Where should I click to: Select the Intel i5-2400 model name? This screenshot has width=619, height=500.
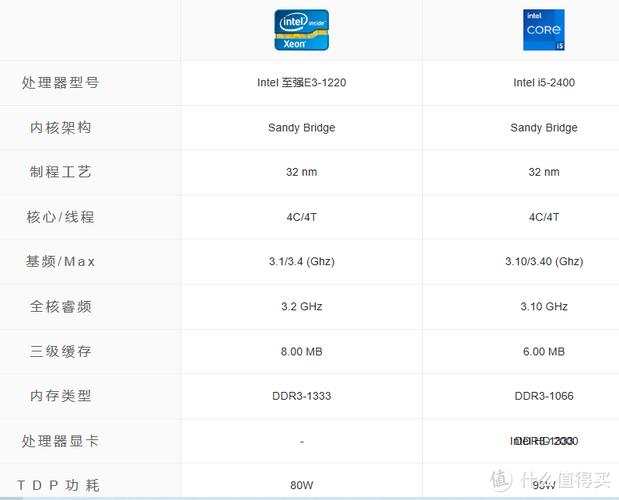(543, 83)
